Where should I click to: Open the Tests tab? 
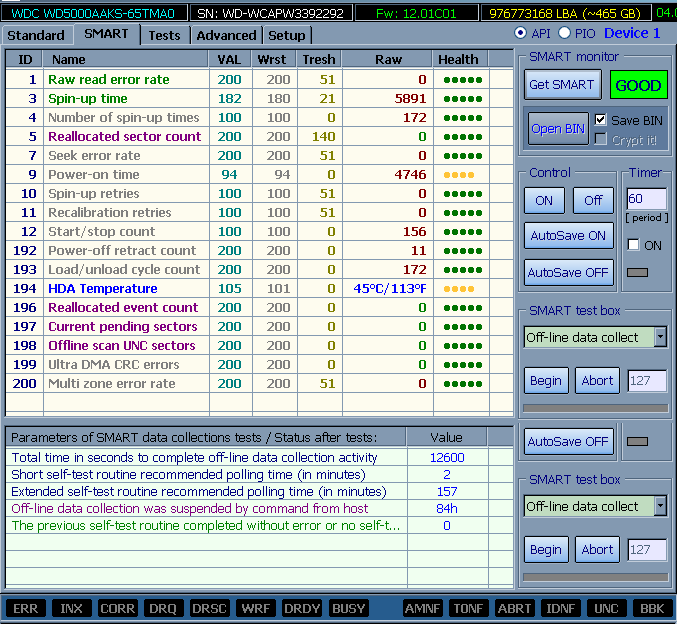point(164,35)
